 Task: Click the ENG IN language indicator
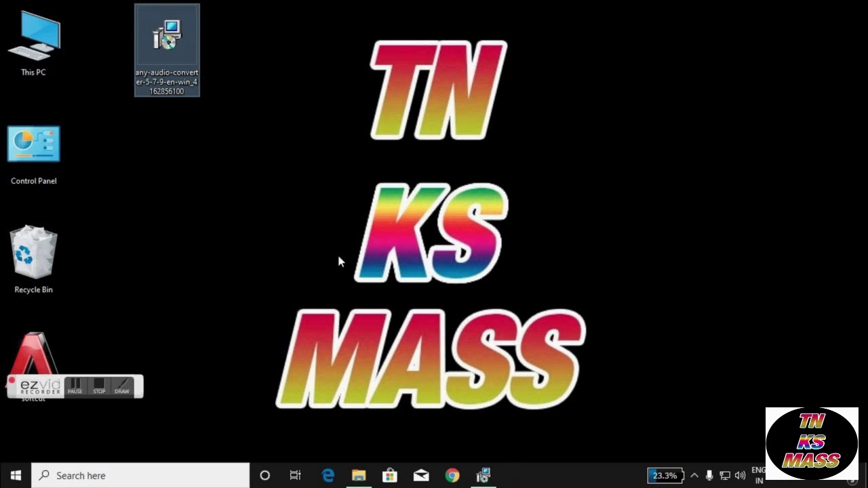(x=758, y=475)
